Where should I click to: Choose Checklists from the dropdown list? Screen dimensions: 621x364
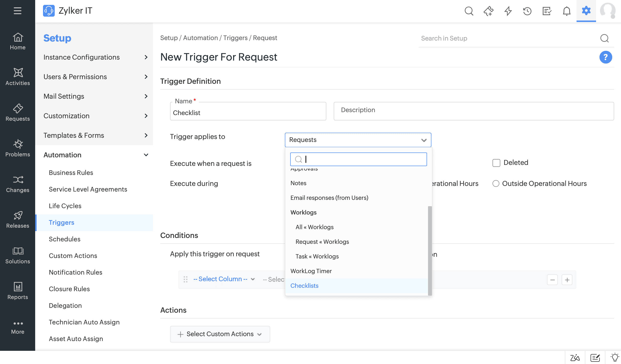[x=304, y=286]
